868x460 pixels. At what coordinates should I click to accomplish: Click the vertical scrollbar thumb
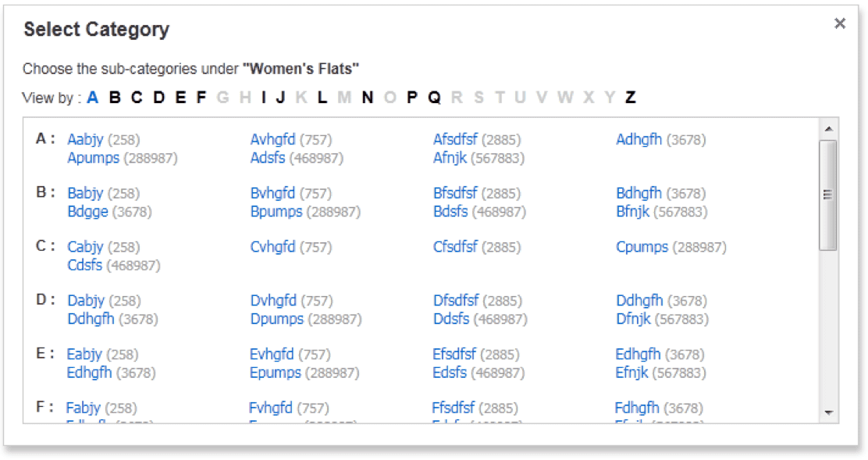(828, 194)
